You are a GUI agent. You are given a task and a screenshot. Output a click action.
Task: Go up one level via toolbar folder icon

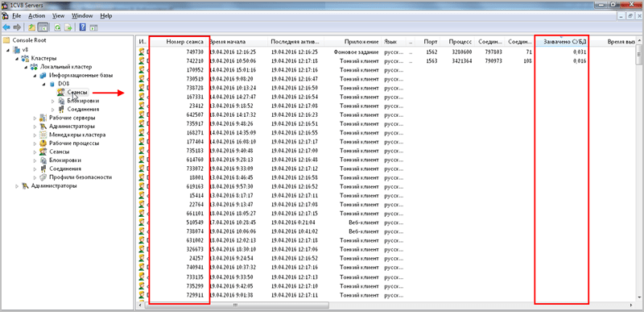click(x=31, y=27)
